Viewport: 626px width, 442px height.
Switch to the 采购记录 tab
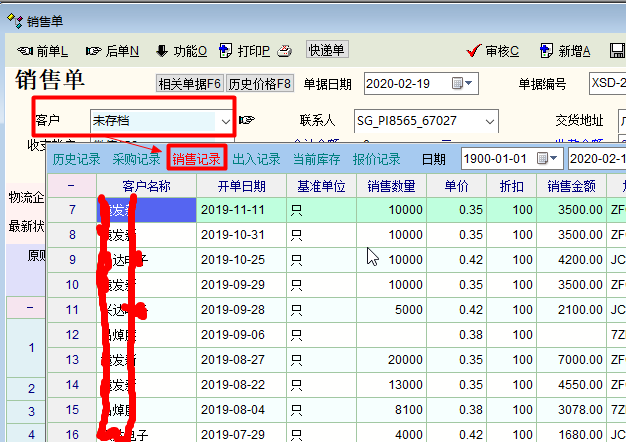[136, 159]
